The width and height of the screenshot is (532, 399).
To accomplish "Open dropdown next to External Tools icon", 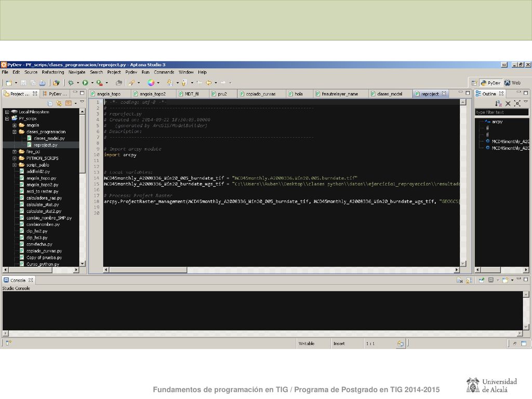I will 107,83.
